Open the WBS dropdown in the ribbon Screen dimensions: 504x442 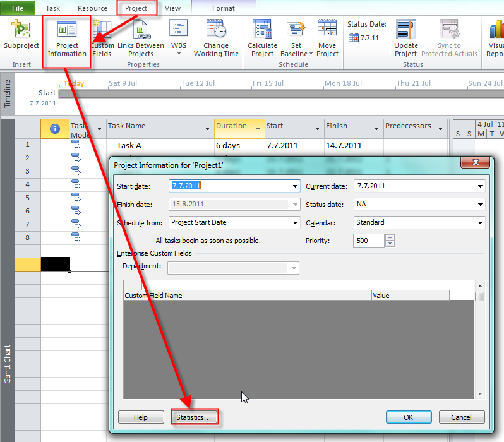coord(177,39)
